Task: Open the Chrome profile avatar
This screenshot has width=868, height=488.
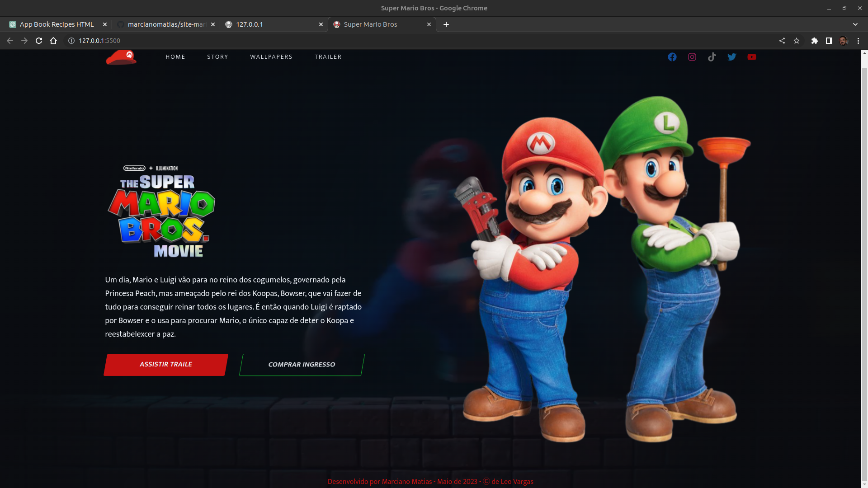Action: click(844, 41)
